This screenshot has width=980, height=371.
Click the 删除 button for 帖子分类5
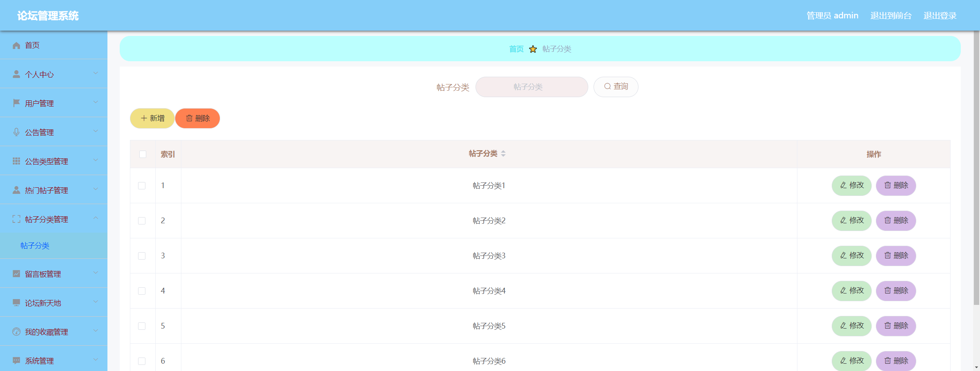[x=896, y=326]
